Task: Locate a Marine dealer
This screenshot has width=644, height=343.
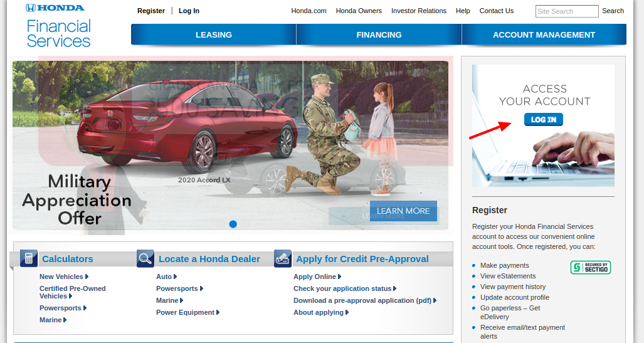Action: pyautogui.click(x=170, y=300)
